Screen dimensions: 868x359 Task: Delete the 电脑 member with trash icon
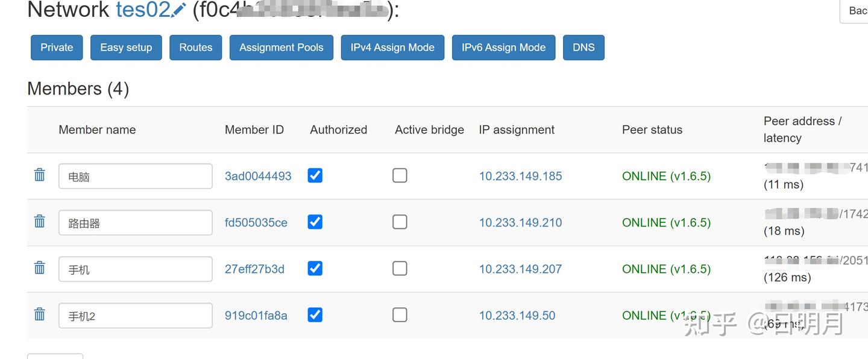point(40,175)
